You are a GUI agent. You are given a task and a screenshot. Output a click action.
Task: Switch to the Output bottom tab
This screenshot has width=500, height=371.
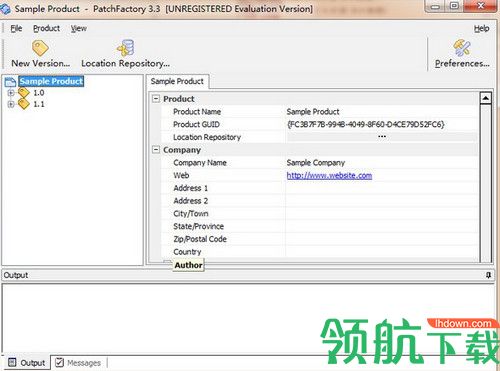tap(26, 363)
